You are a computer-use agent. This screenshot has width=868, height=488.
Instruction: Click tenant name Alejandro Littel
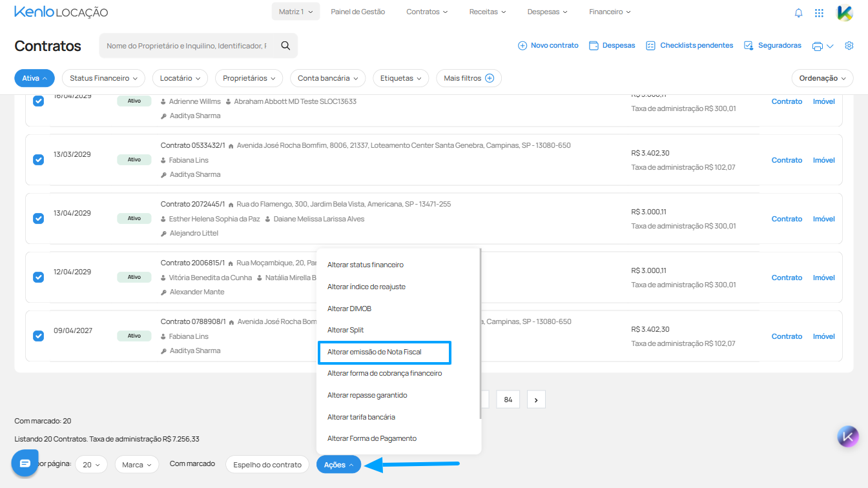pyautogui.click(x=194, y=233)
